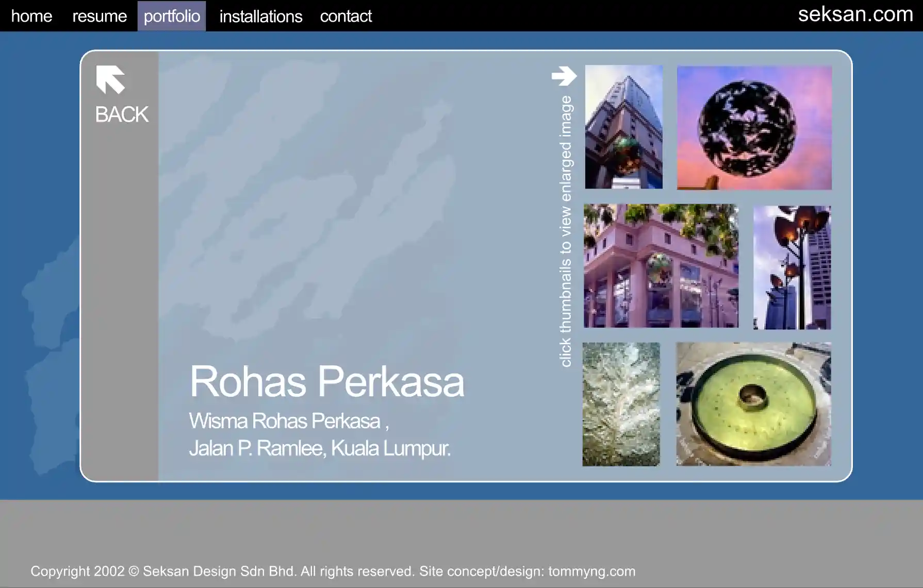Open the installations menu item

(261, 16)
